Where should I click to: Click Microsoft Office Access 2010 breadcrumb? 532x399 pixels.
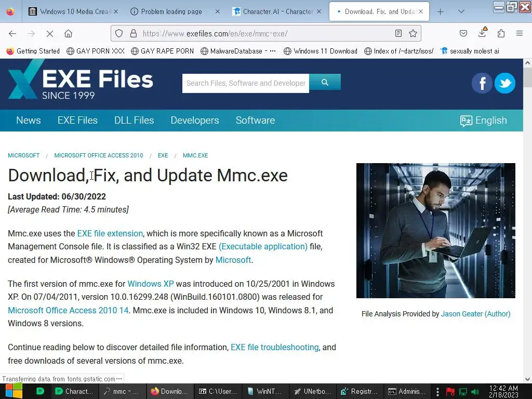pos(99,155)
